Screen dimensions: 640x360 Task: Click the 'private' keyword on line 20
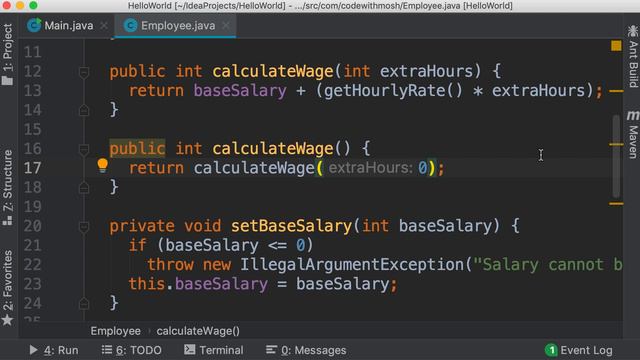tap(142, 226)
